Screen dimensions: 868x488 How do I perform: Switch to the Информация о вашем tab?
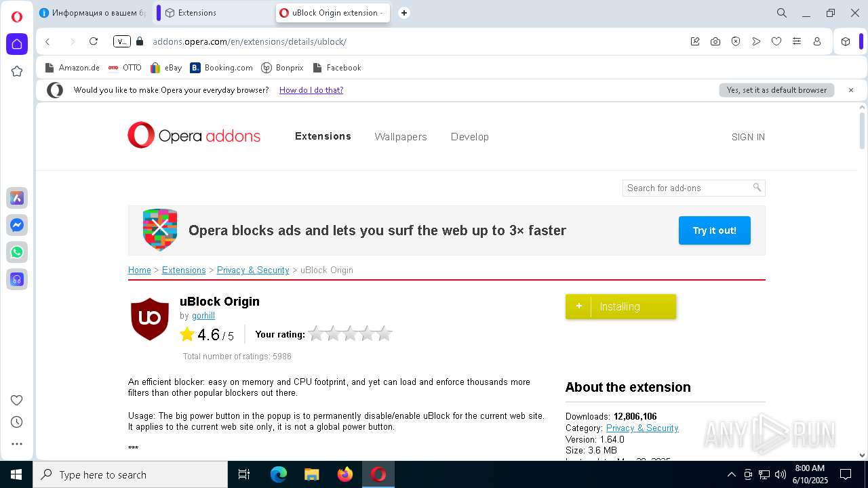point(93,13)
